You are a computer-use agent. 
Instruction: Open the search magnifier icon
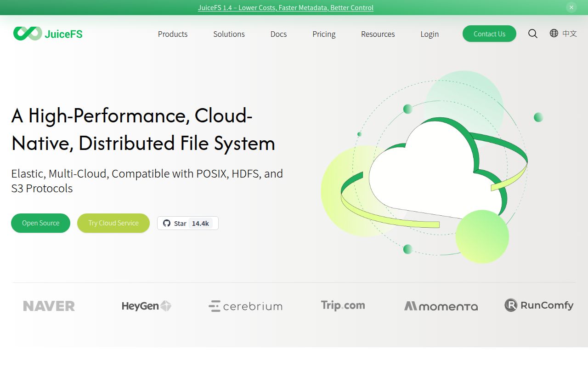(533, 34)
